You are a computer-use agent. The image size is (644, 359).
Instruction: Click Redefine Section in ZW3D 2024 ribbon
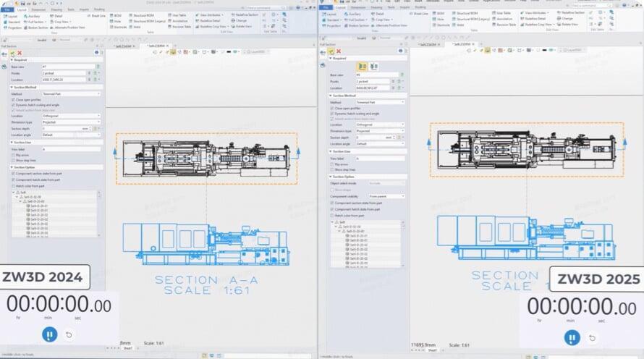click(x=245, y=14)
